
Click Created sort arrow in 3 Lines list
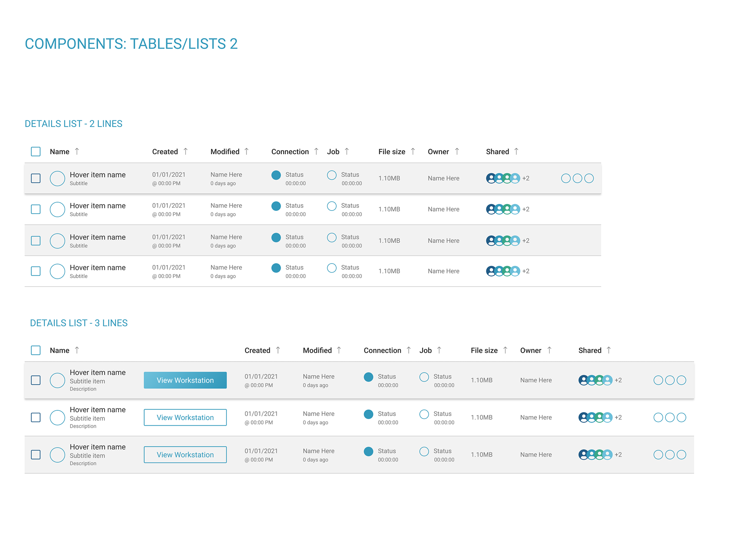(x=278, y=350)
